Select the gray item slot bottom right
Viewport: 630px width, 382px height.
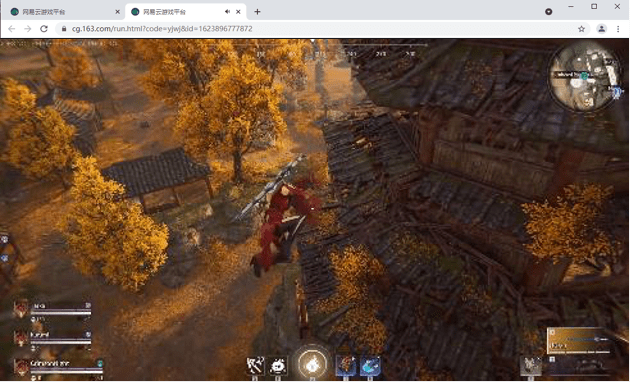(531, 366)
